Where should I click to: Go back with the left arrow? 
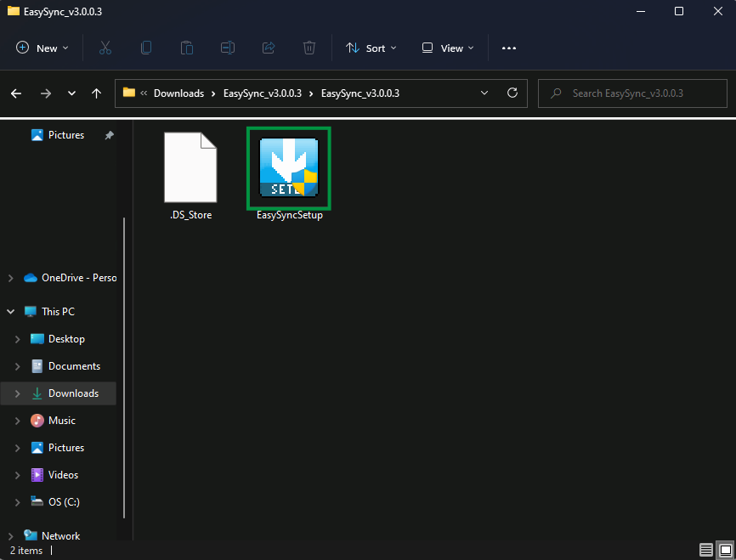(x=16, y=93)
